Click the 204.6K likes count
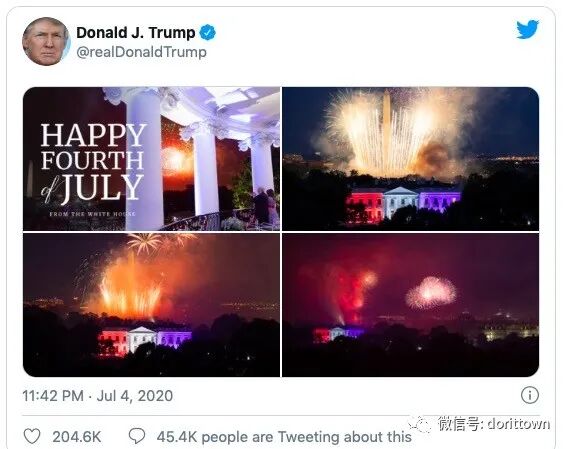The image size is (568, 449). 77,437
